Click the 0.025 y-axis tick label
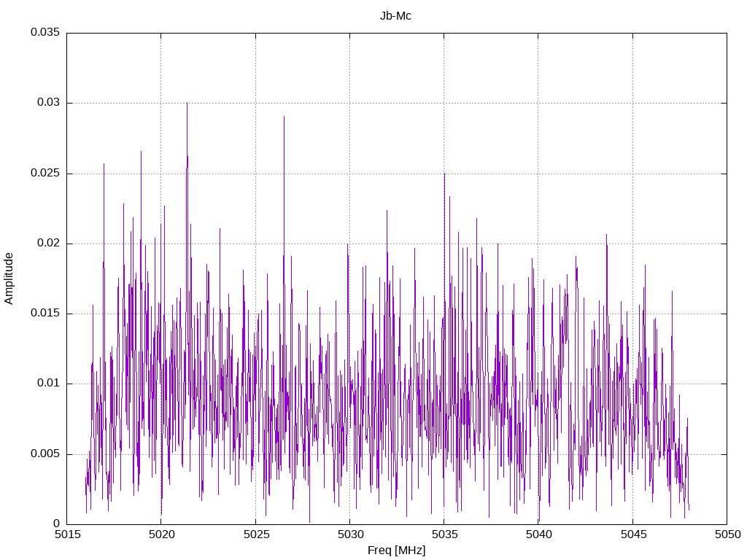Image resolution: width=747 pixels, height=560 pixels. 45,173
